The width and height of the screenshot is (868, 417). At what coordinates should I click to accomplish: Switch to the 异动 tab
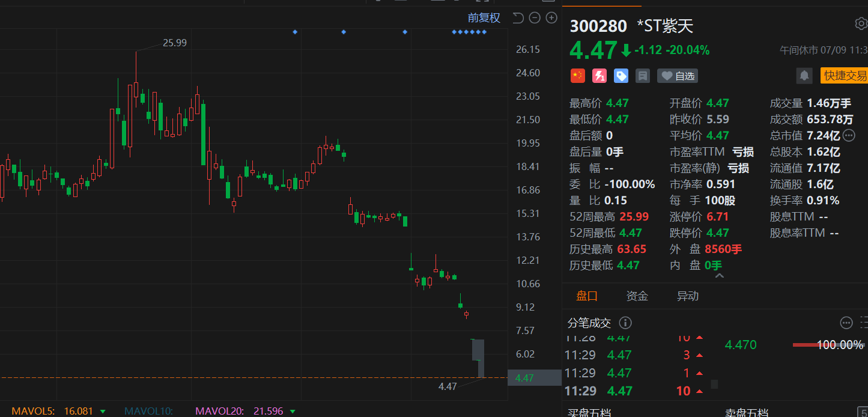tap(688, 296)
